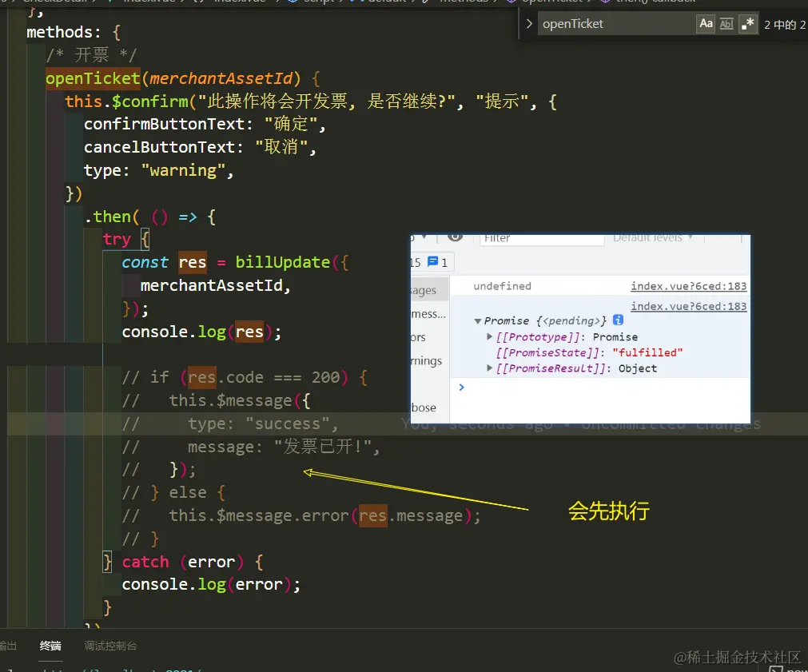Click the try keyword
Screen dimensions: 808x672
point(117,240)
